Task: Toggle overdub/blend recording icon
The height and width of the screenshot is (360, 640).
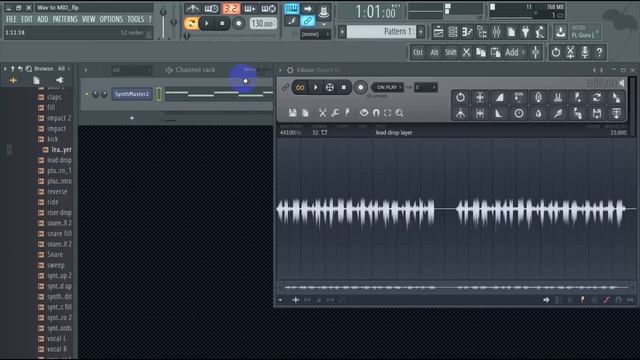Action: pos(250,9)
